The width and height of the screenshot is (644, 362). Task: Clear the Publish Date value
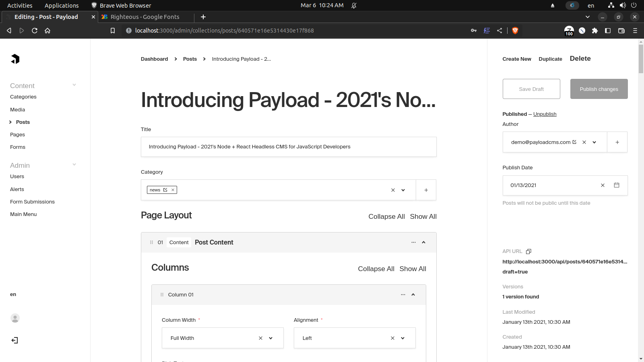pos(603,185)
